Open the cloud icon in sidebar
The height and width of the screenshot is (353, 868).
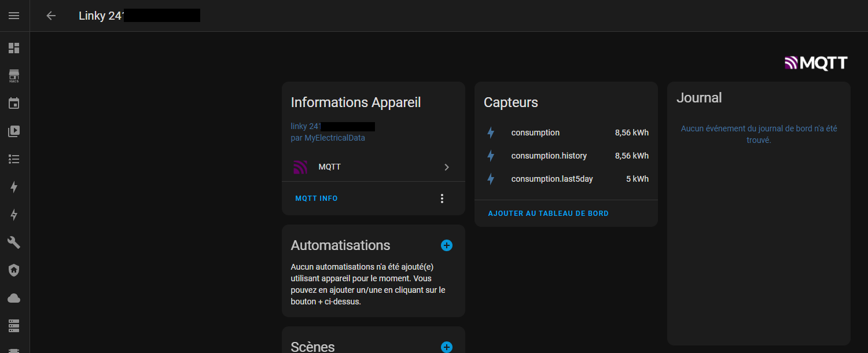click(14, 298)
